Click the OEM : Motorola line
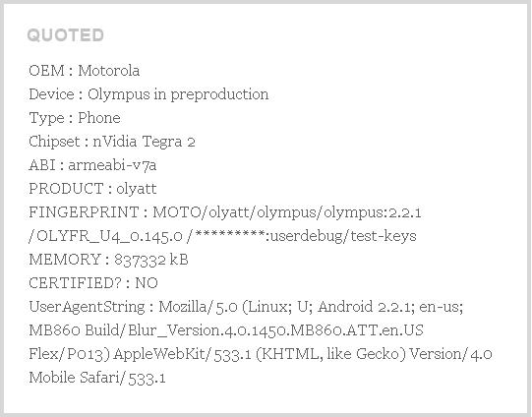The height and width of the screenshot is (417, 532). [x=85, y=71]
